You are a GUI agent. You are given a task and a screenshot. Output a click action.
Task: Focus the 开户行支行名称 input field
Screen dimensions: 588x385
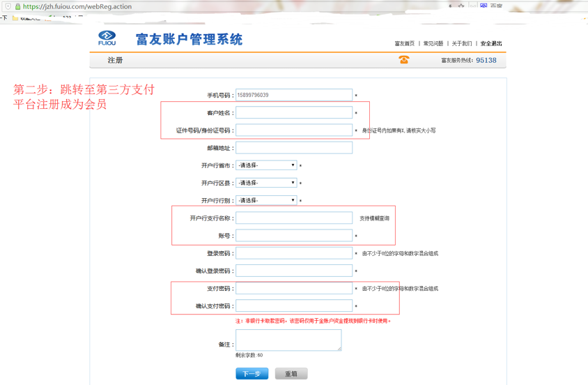pyautogui.click(x=294, y=218)
